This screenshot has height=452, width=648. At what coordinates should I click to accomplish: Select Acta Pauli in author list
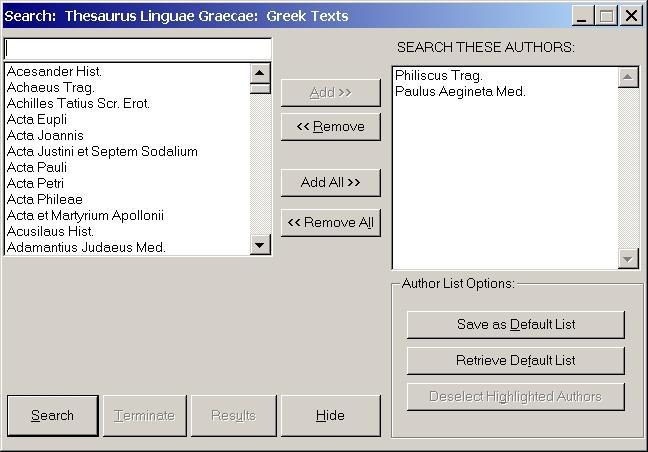click(127, 167)
